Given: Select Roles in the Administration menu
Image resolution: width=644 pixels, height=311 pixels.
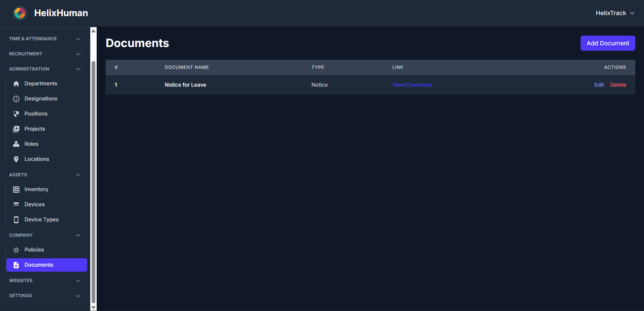Looking at the screenshot, I should click(47, 144).
